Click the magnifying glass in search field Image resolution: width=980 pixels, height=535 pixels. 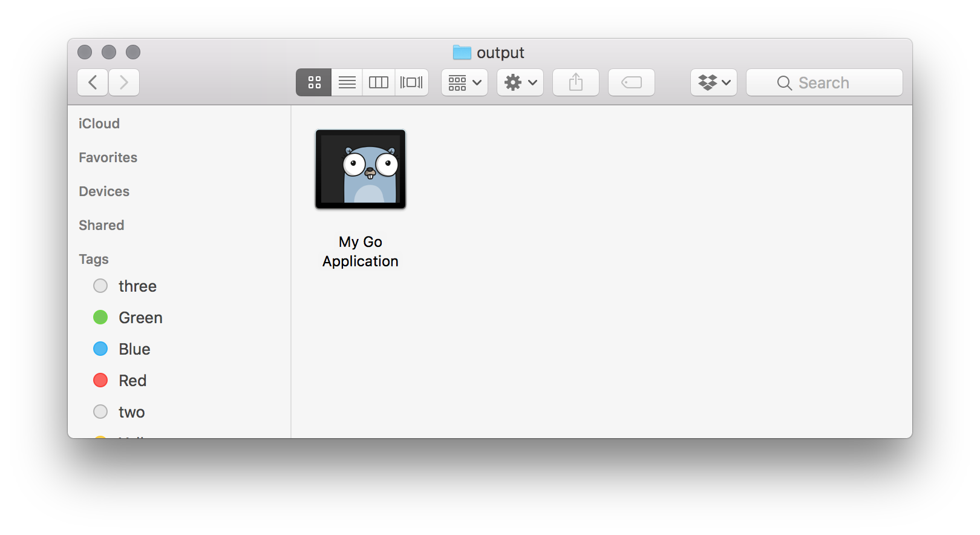(784, 82)
